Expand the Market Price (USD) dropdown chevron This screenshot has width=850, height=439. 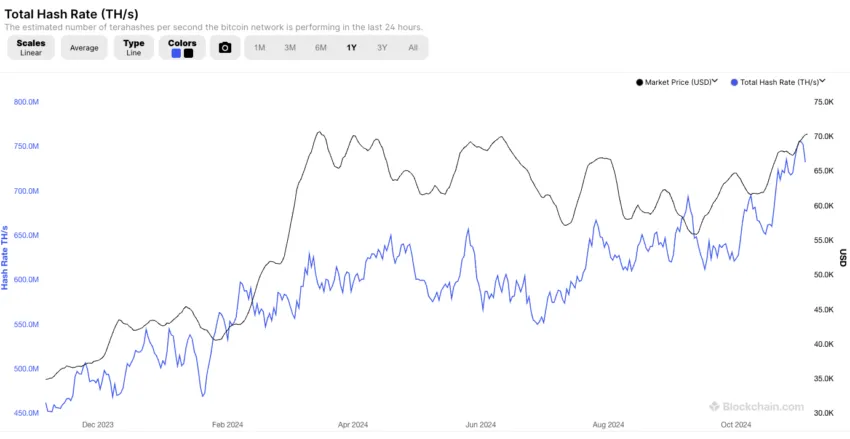click(x=714, y=82)
